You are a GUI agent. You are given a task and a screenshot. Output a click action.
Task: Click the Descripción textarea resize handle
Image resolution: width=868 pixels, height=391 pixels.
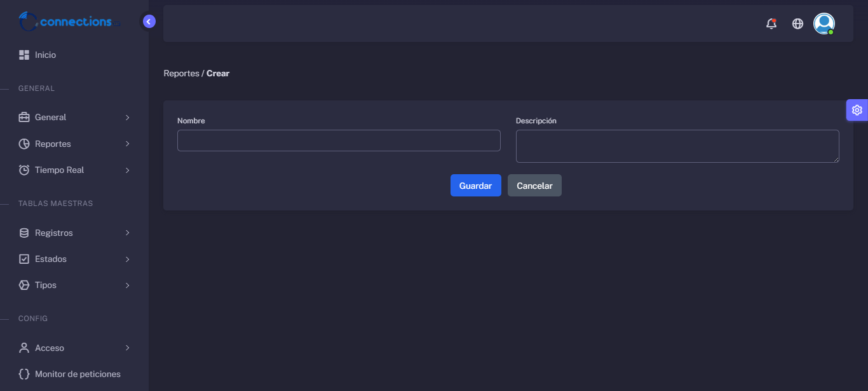click(x=836, y=159)
